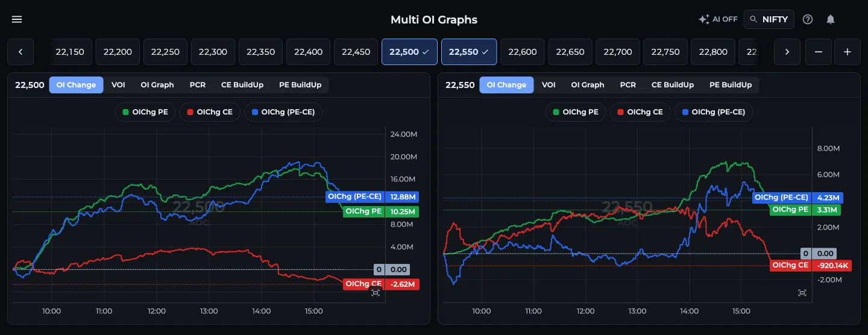
Task: Click the Multi OI Graphs title
Action: tap(434, 19)
